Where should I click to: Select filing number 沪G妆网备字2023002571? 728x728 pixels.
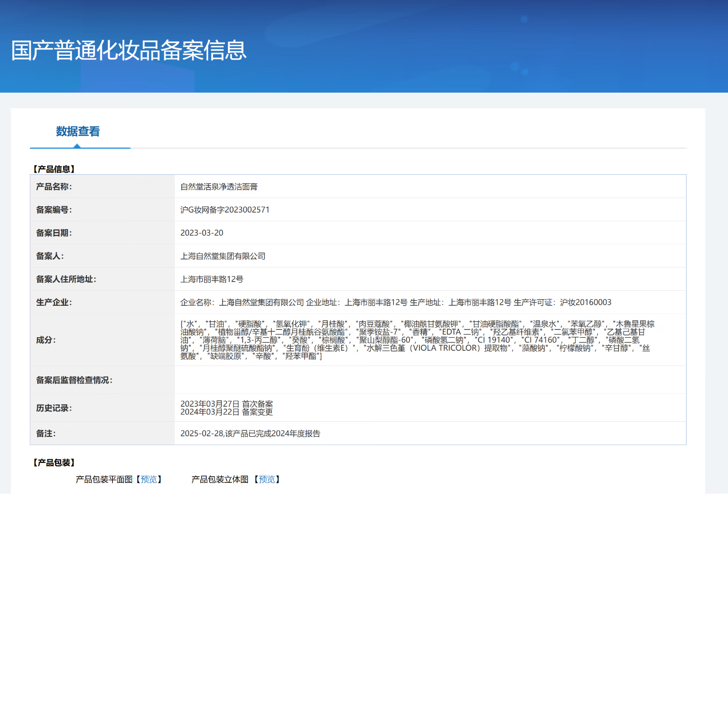[x=225, y=210]
